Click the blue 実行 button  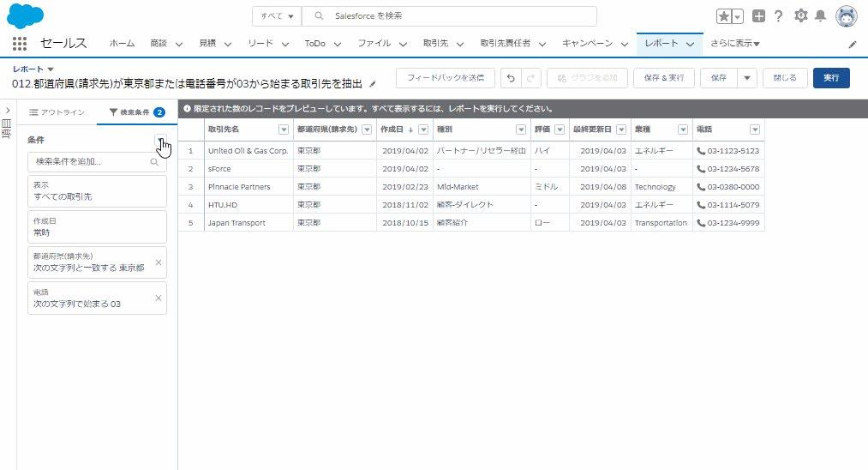coord(831,78)
